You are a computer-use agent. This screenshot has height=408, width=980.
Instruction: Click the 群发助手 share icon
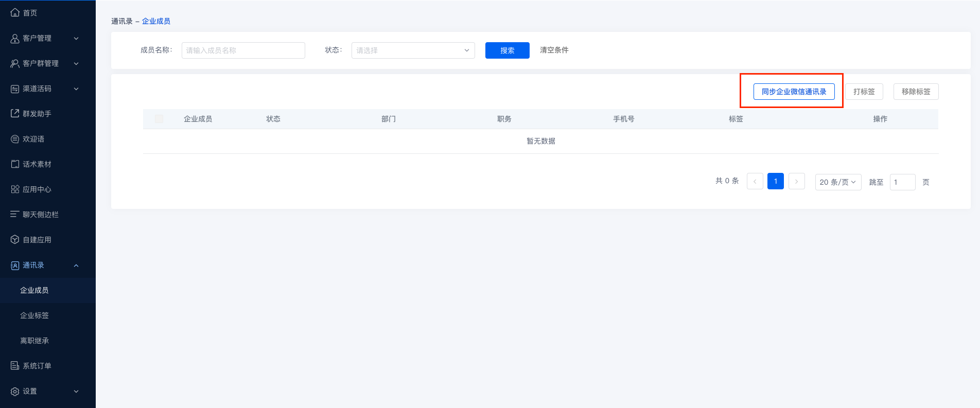pos(15,114)
